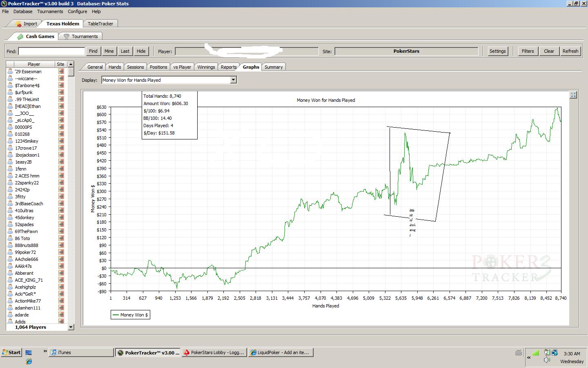Screen dimensions: 588x368
Task: Open the General stats tab
Action: 95,67
